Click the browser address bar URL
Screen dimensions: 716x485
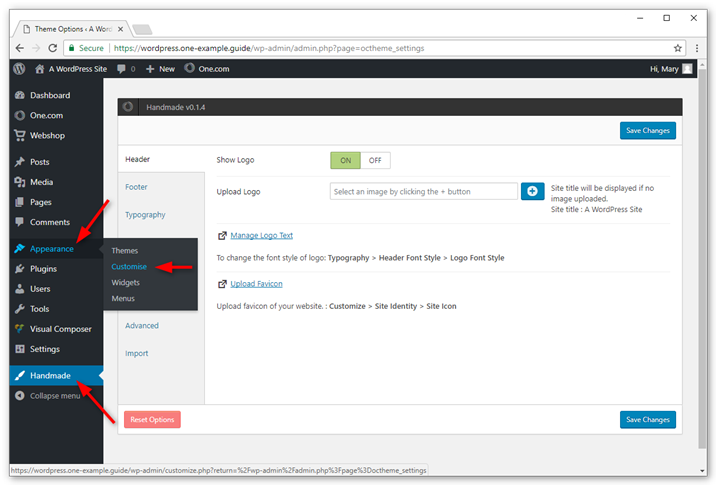[x=269, y=48]
